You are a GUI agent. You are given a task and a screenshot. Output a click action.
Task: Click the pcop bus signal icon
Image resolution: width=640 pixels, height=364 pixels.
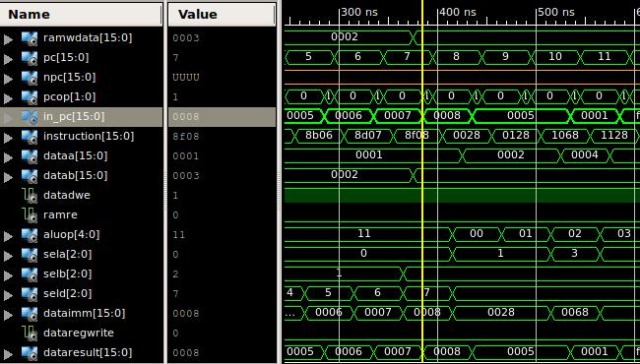point(30,97)
